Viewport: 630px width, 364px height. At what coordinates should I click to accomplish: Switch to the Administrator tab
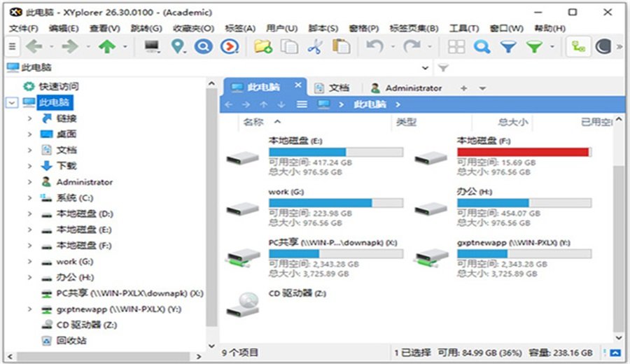(x=406, y=88)
